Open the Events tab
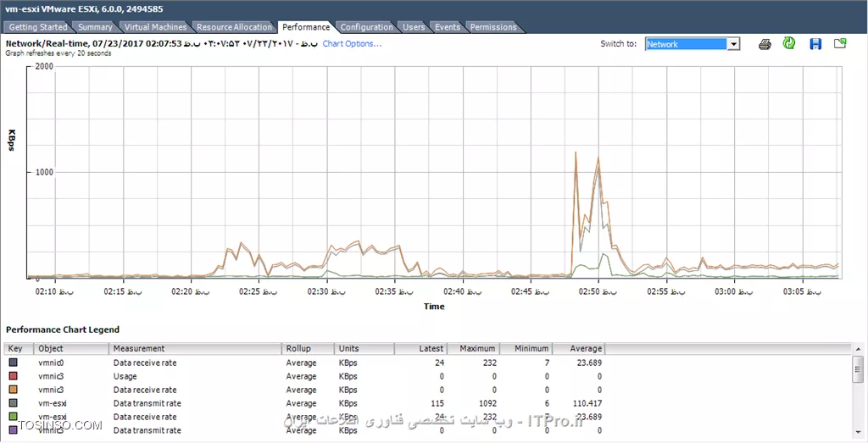The image size is (868, 443). tap(447, 27)
